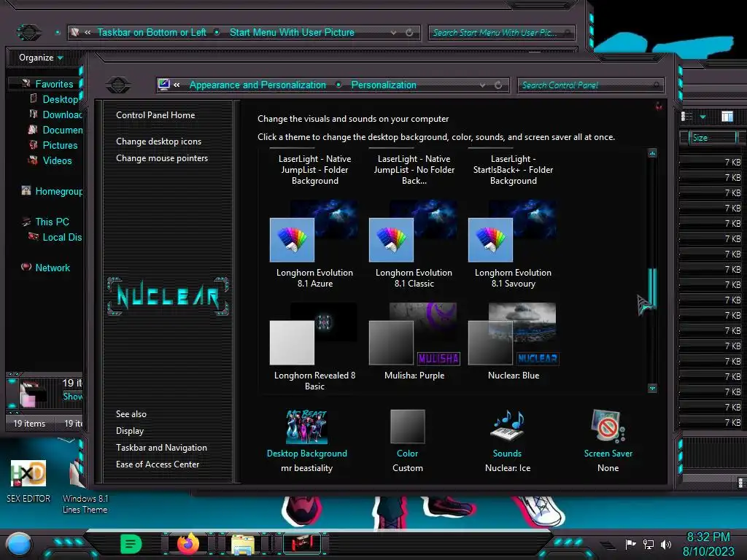Viewport: 747px width, 560px height.
Task: Open Control Panel help icon
Action: 659,106
